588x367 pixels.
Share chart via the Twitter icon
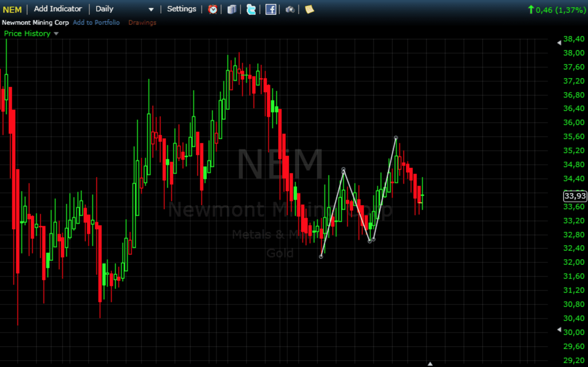[x=251, y=9]
